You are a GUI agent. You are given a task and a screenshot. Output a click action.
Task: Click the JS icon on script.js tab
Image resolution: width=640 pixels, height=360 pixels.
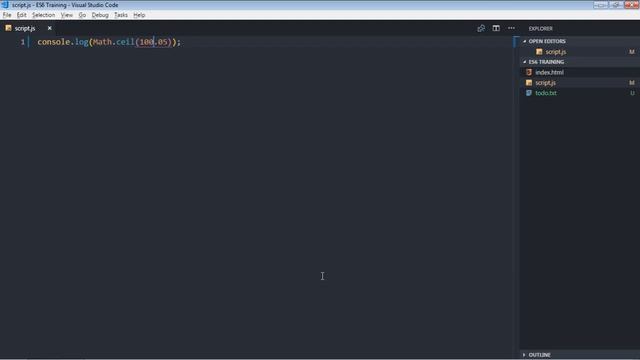point(9,28)
